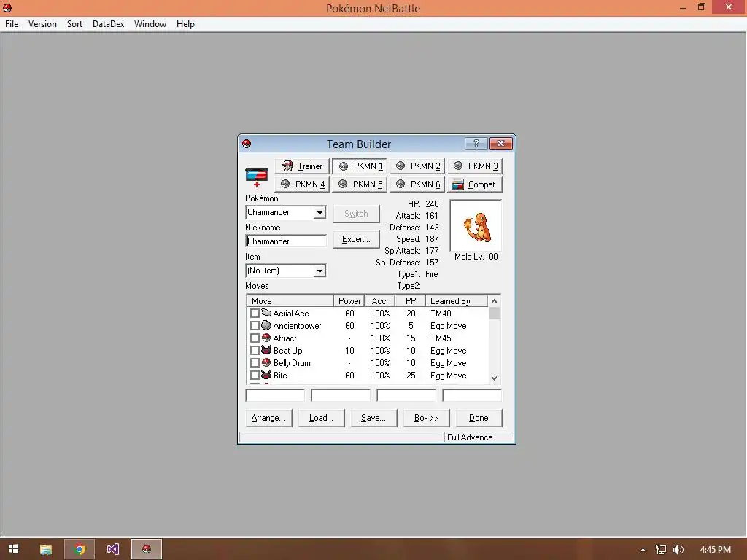Switch to the PKMN 2 slot

(417, 166)
